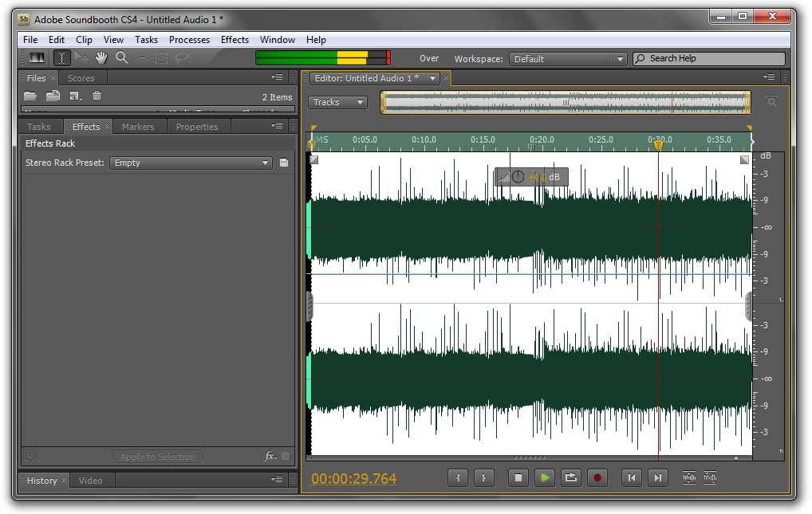Select the Frequency Selection tool
The height and width of the screenshot is (514, 812).
tap(142, 58)
